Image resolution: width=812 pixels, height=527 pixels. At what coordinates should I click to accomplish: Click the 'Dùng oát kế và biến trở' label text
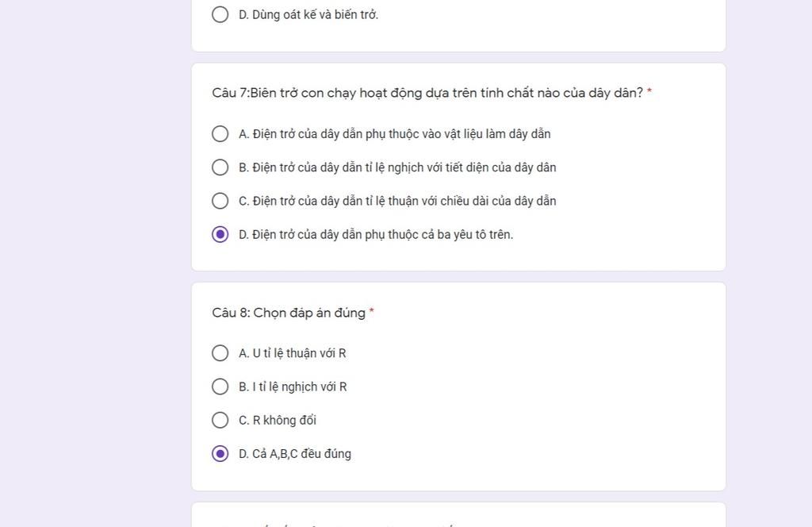315,14
